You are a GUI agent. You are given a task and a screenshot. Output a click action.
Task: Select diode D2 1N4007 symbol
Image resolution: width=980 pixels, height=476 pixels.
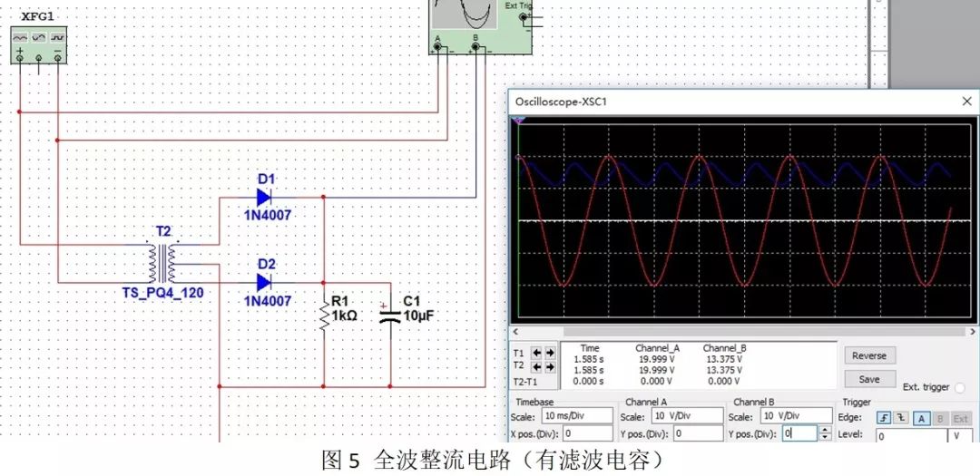coord(264,282)
